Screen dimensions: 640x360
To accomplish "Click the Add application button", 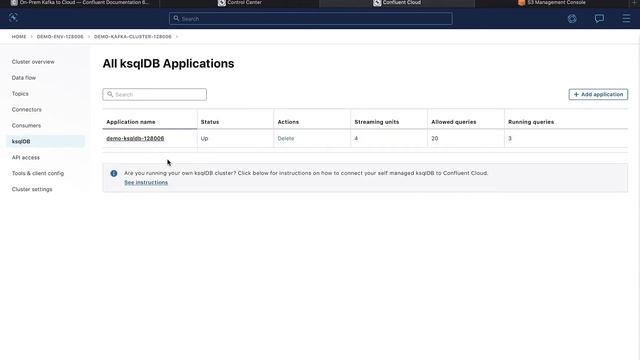I will (x=598, y=94).
